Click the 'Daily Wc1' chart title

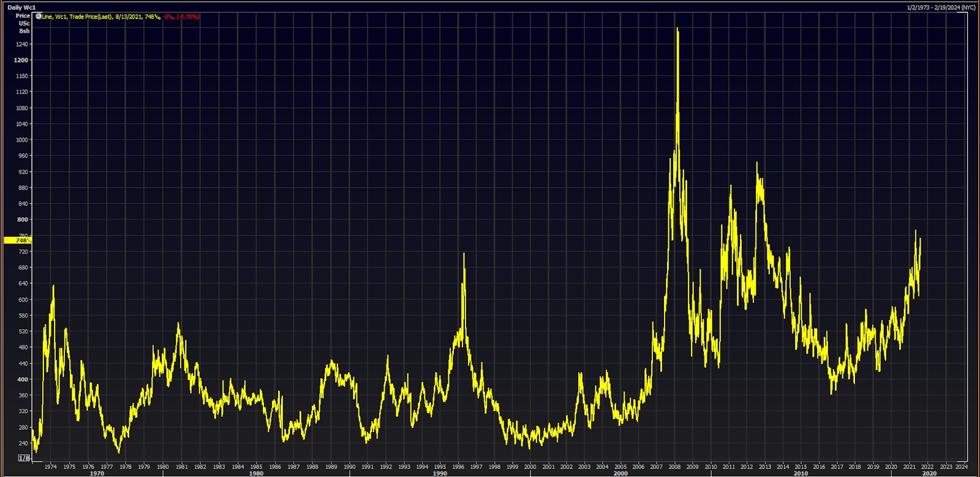(21, 7)
